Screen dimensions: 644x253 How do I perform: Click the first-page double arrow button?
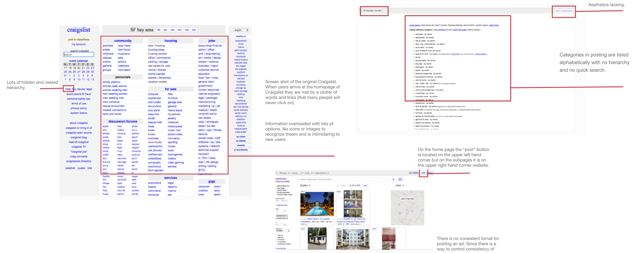tap(338, 186)
